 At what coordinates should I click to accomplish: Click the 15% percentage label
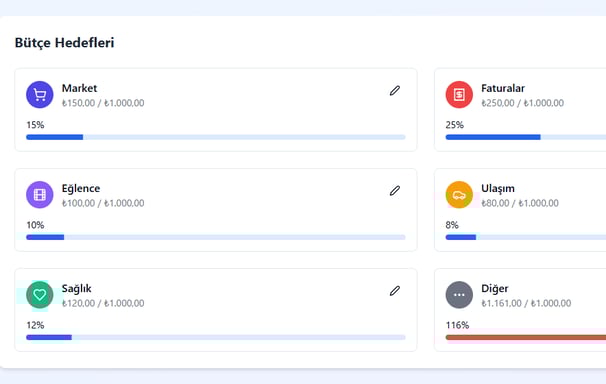(35, 125)
